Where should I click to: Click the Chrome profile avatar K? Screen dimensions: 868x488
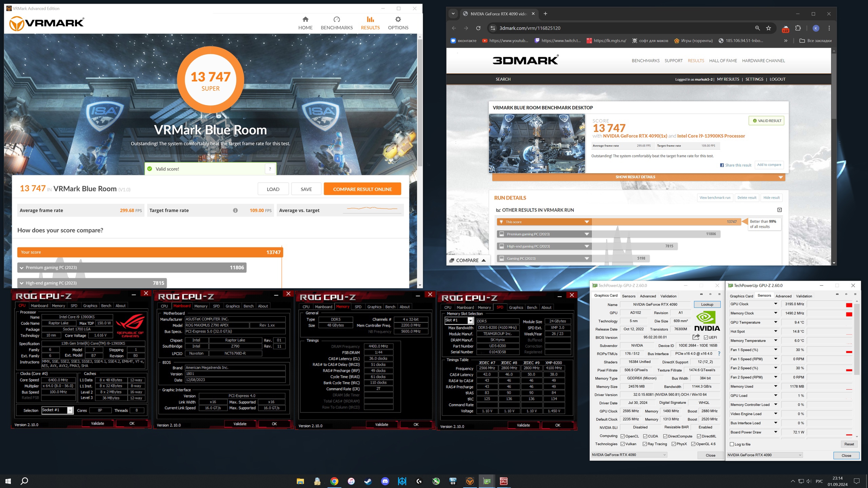816,28
